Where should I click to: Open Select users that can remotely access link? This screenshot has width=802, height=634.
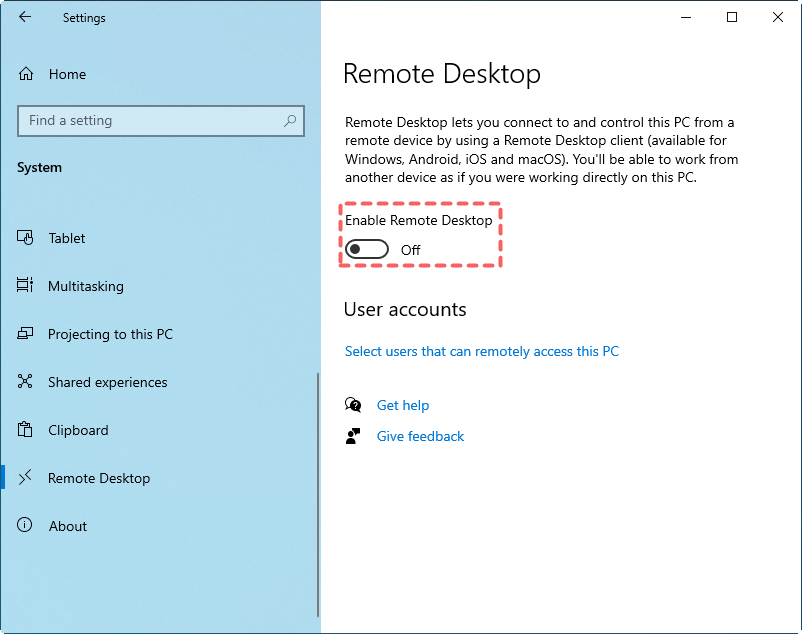[481, 351]
